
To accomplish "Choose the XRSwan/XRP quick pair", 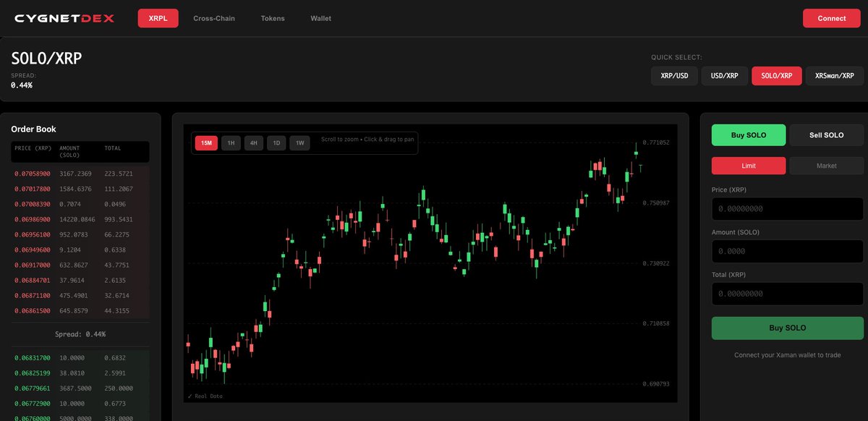I will pyautogui.click(x=835, y=76).
